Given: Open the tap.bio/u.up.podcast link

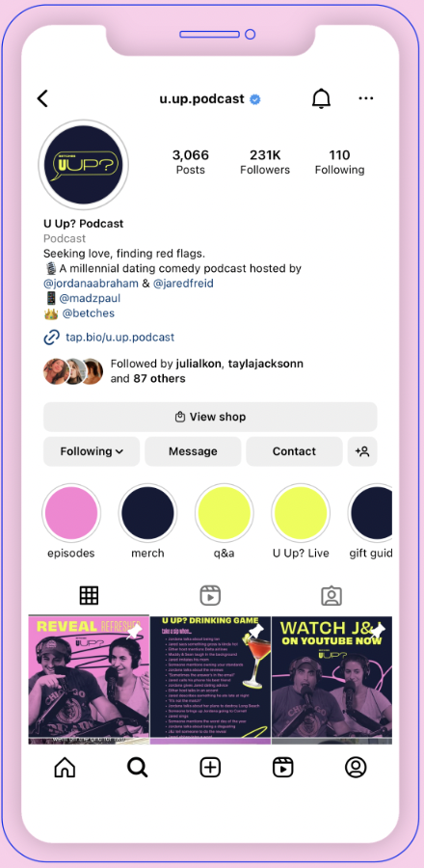Looking at the screenshot, I should point(119,338).
